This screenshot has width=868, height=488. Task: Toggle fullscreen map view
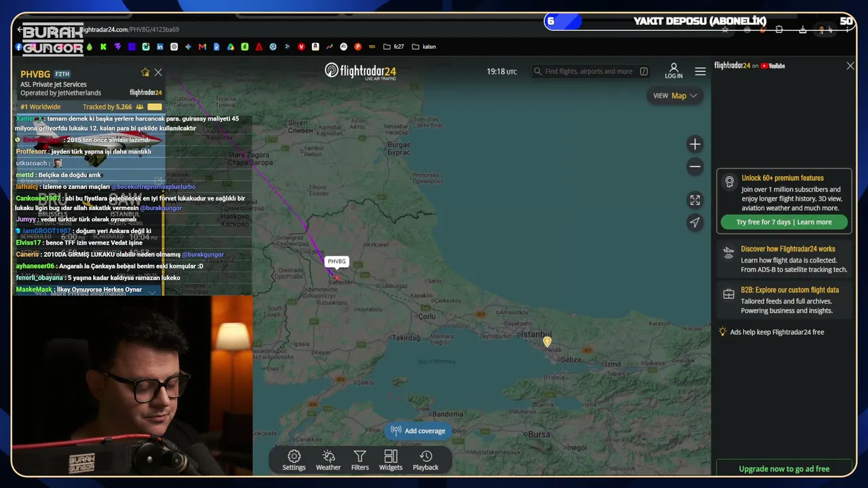pyautogui.click(x=695, y=200)
